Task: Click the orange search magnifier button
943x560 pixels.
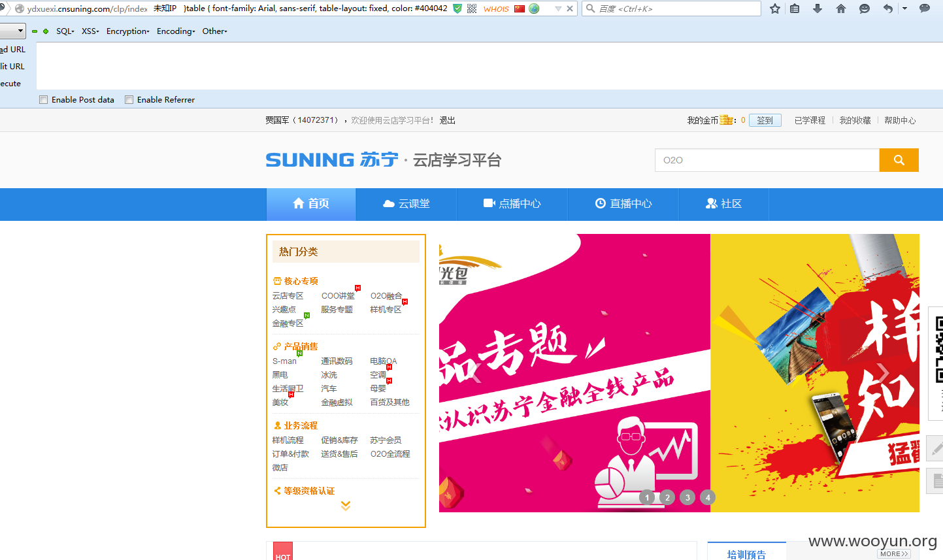Action: (x=899, y=160)
